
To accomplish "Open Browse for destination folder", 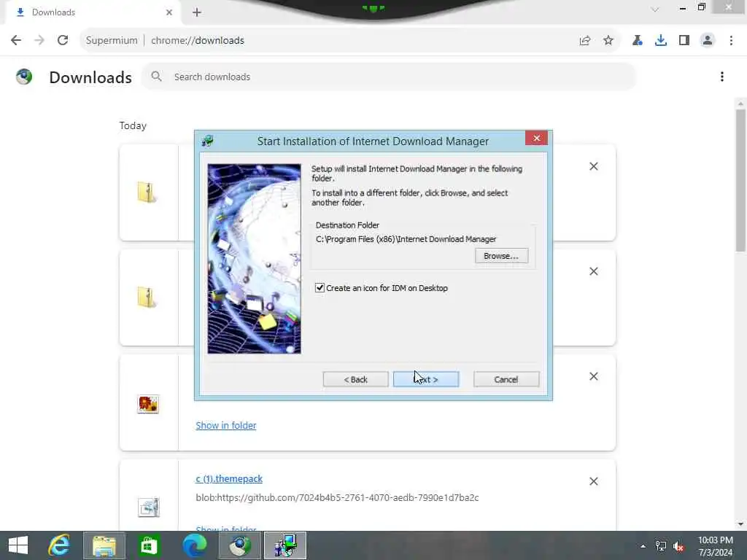I will (x=501, y=256).
